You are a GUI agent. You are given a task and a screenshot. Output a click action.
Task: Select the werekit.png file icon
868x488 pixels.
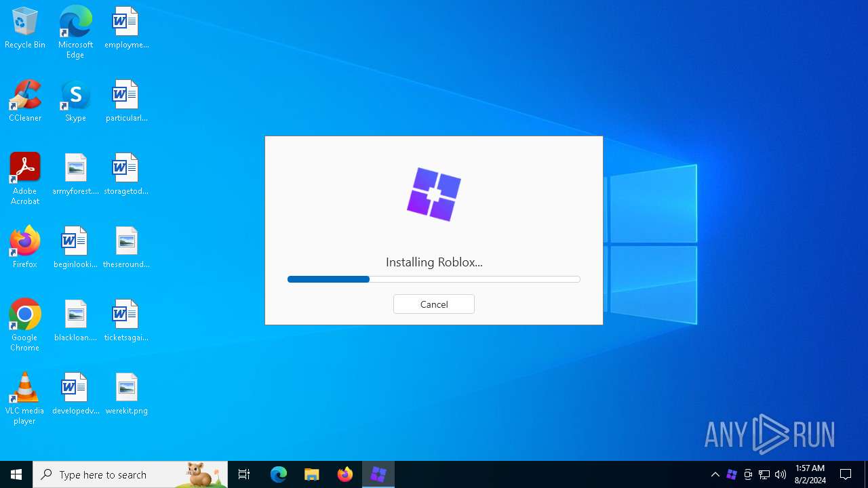(x=126, y=394)
